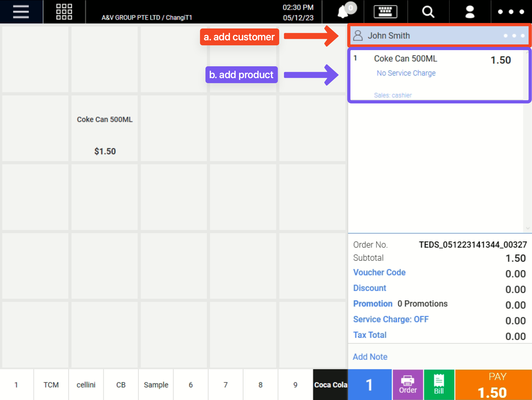This screenshot has height=400, width=532.
Task: Click the green Bill button
Action: [x=439, y=385]
